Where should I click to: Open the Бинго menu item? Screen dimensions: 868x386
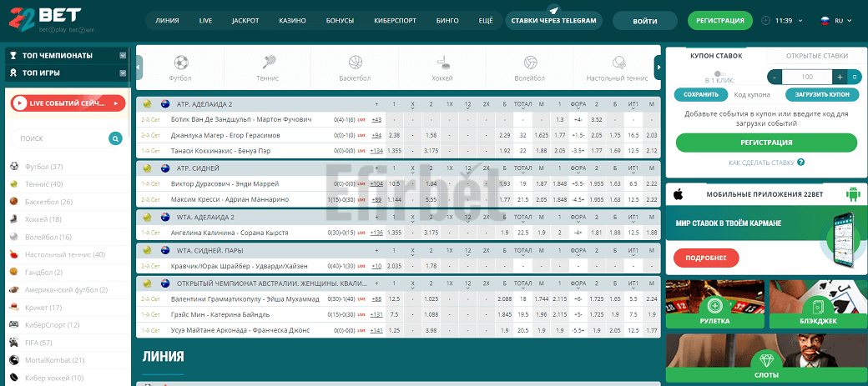[447, 21]
